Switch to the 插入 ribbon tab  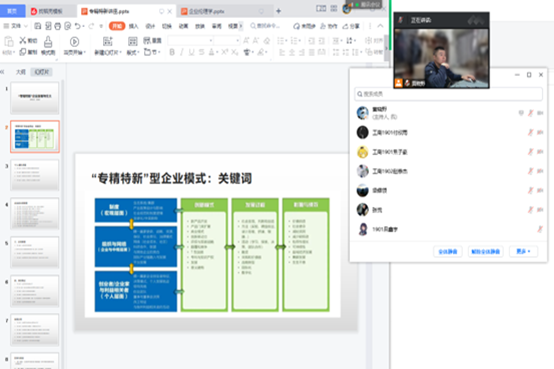point(133,26)
